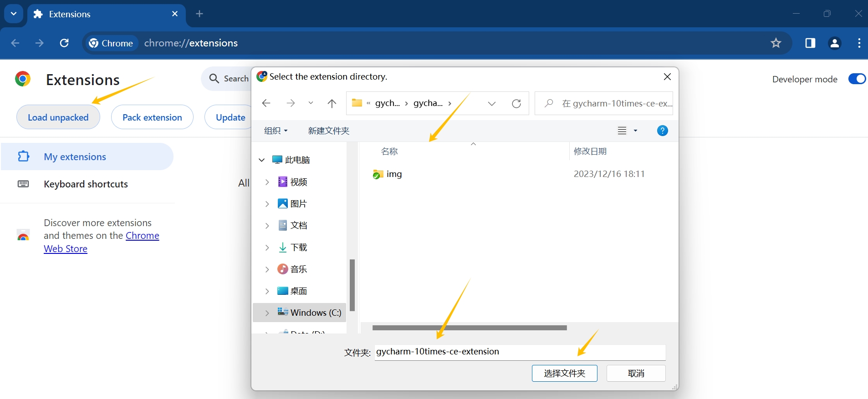
Task: Click gych... breadcrumb segment
Action: coord(388,103)
